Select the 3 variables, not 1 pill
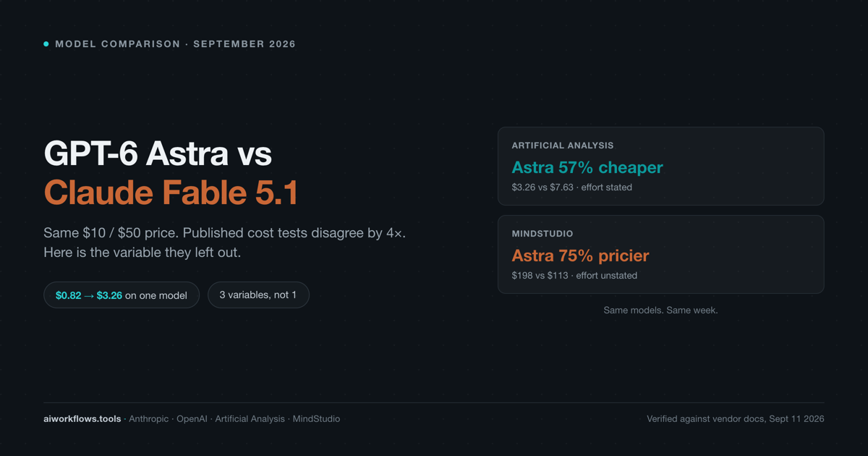The image size is (868, 456). 258,295
